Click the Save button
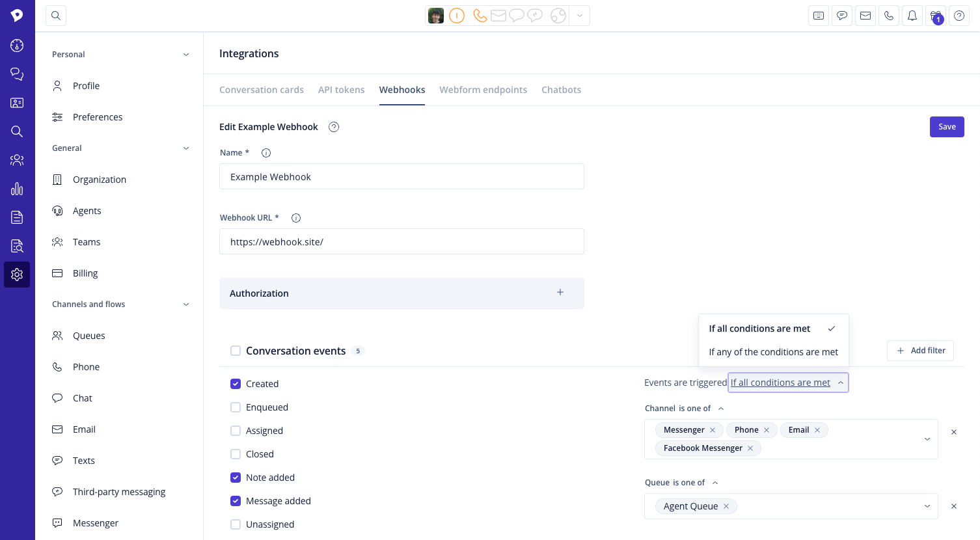980x540 pixels. pos(946,127)
